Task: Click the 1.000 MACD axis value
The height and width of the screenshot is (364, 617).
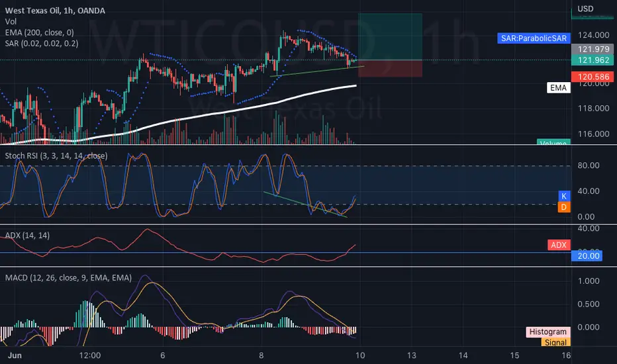Action: point(589,281)
